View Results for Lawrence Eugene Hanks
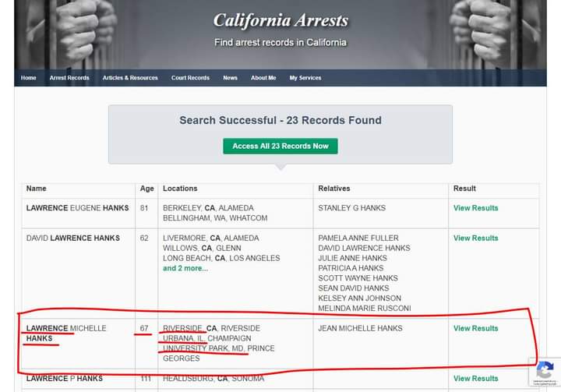This screenshot has width=561, height=392. tap(475, 208)
